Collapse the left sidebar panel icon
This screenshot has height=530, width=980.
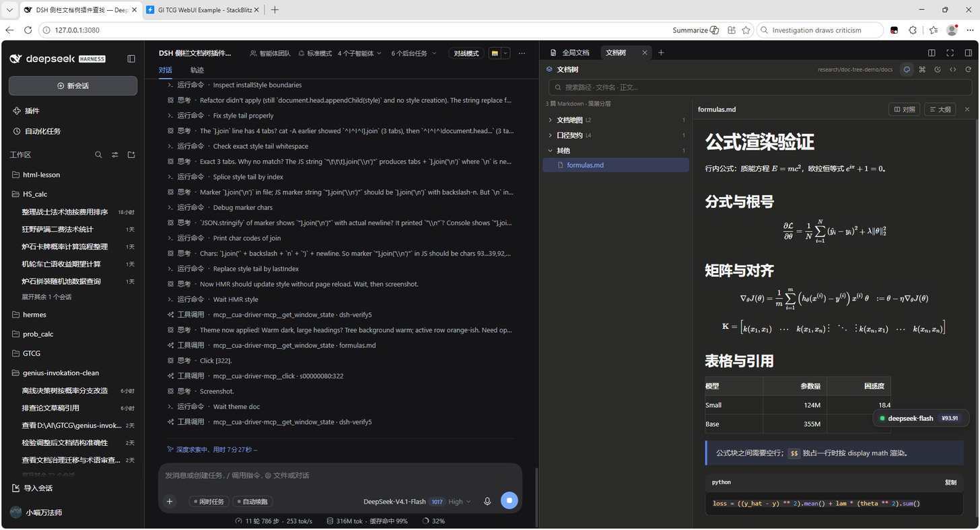pyautogui.click(x=131, y=59)
